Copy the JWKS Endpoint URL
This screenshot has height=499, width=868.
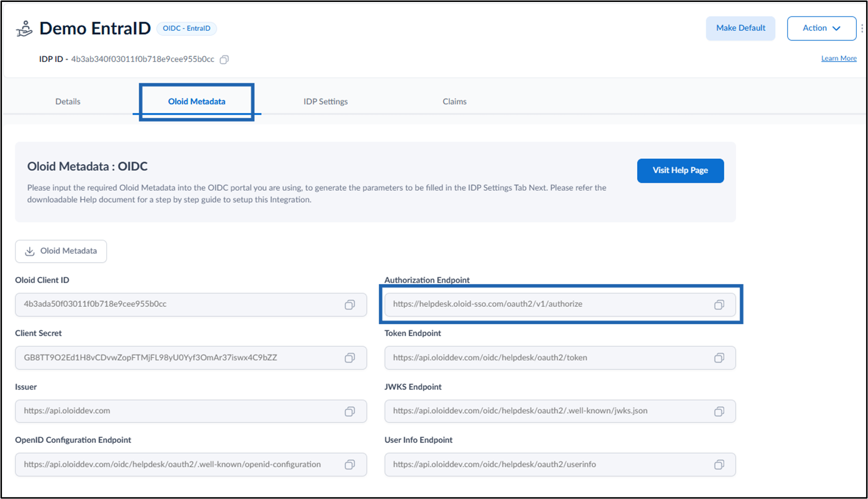(x=719, y=411)
